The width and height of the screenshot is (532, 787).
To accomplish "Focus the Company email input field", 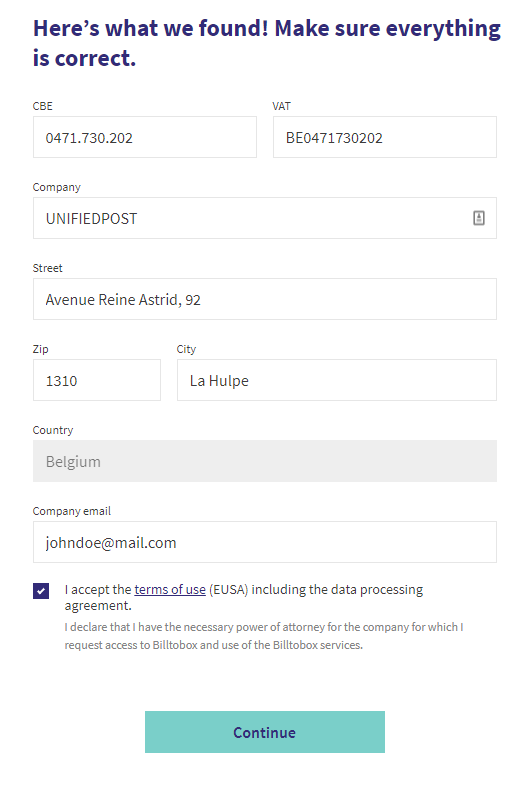I will click(265, 542).
